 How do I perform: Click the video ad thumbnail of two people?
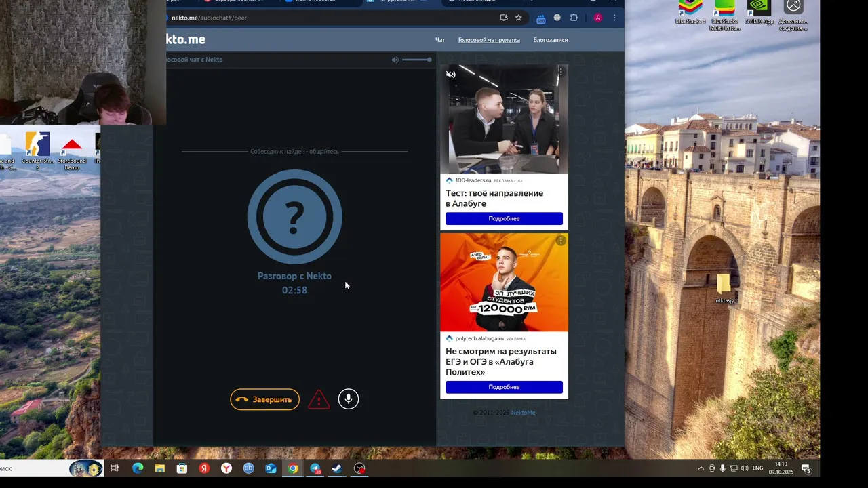[504, 119]
